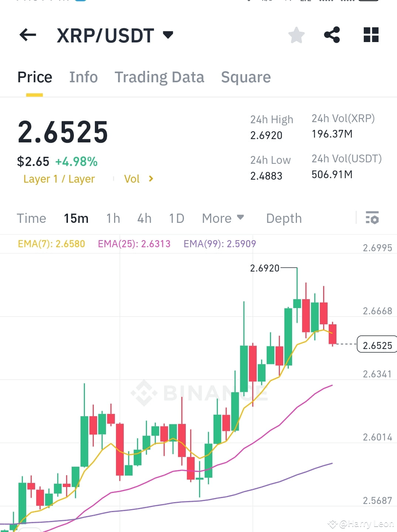Select the Info tab next to Price
The image size is (397, 532).
coord(83,77)
